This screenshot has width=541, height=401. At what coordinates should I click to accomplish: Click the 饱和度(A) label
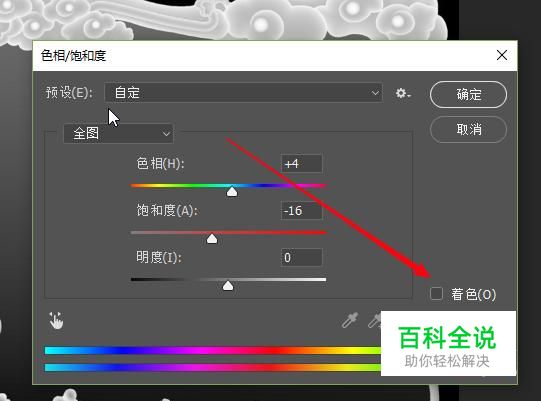167,210
